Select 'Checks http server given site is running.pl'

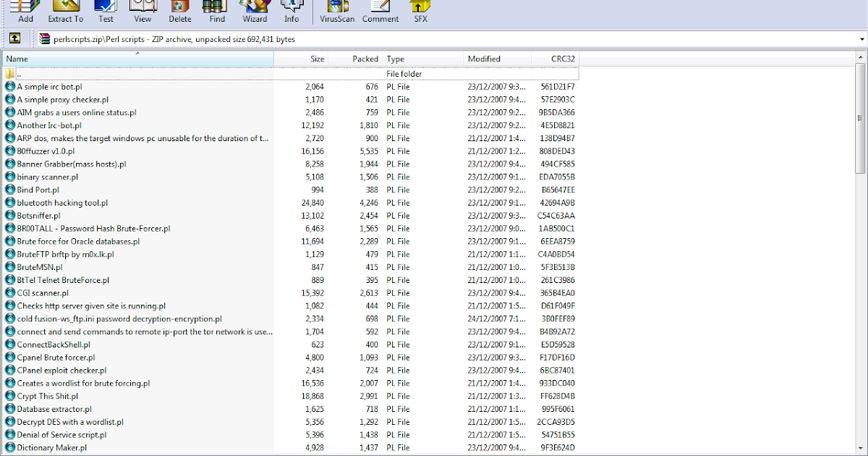[x=91, y=306]
